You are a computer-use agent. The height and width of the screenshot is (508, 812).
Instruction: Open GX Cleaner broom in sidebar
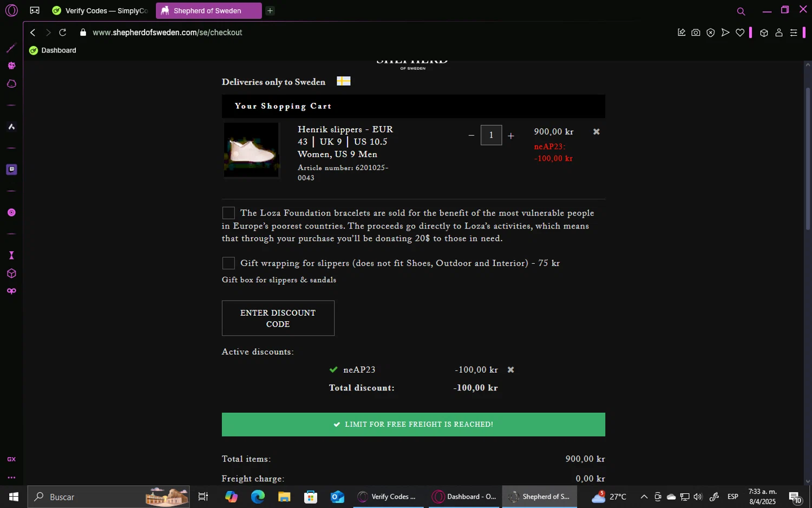coord(11,48)
